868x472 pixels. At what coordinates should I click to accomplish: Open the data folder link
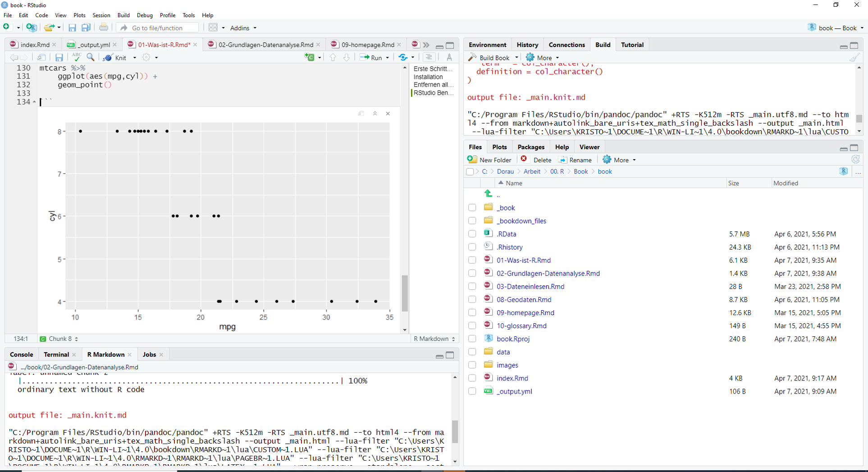(x=503, y=352)
